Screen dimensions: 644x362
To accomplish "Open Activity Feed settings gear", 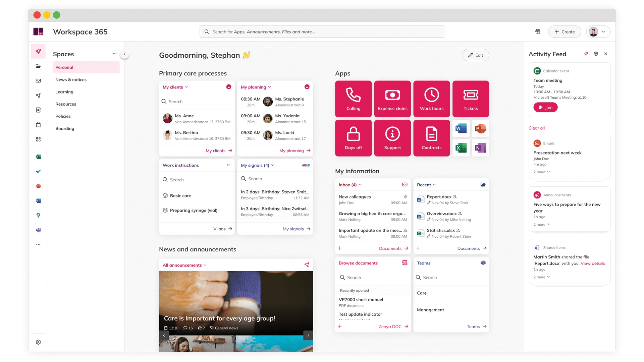I will 596,54.
